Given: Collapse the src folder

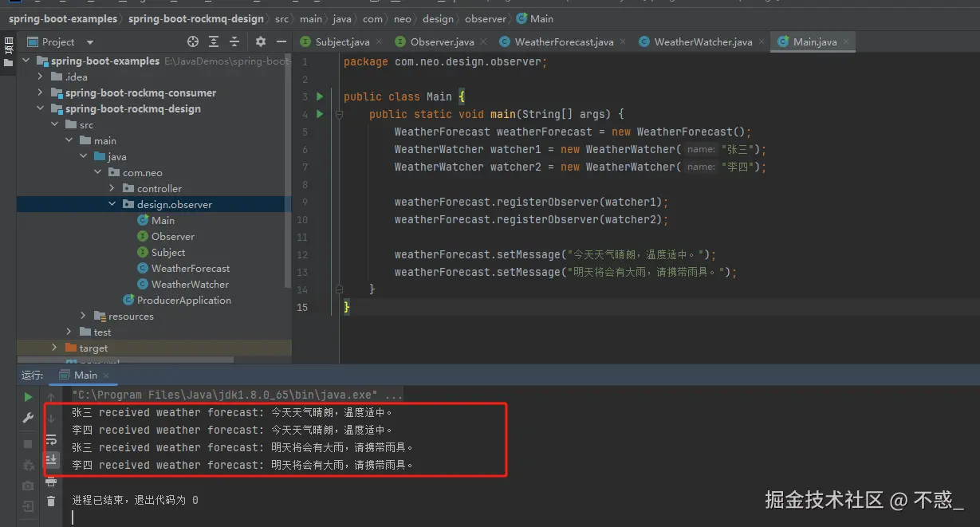Looking at the screenshot, I should click(x=55, y=125).
